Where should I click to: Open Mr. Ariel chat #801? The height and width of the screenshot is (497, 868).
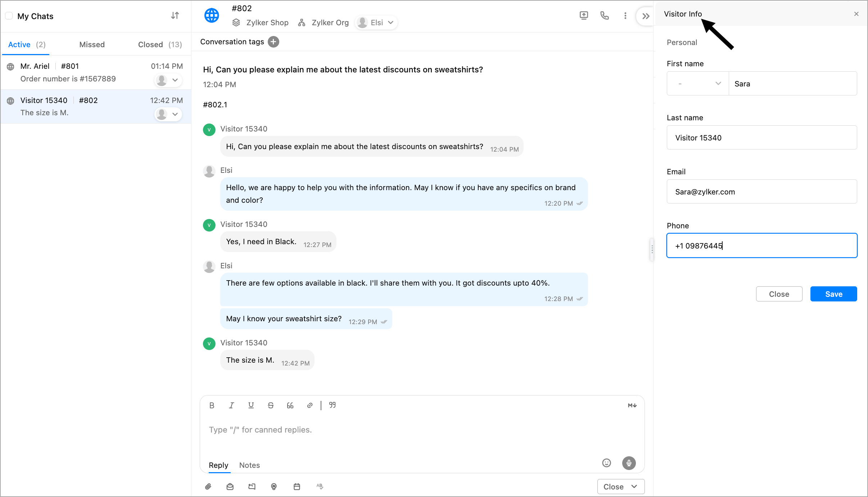(83, 72)
